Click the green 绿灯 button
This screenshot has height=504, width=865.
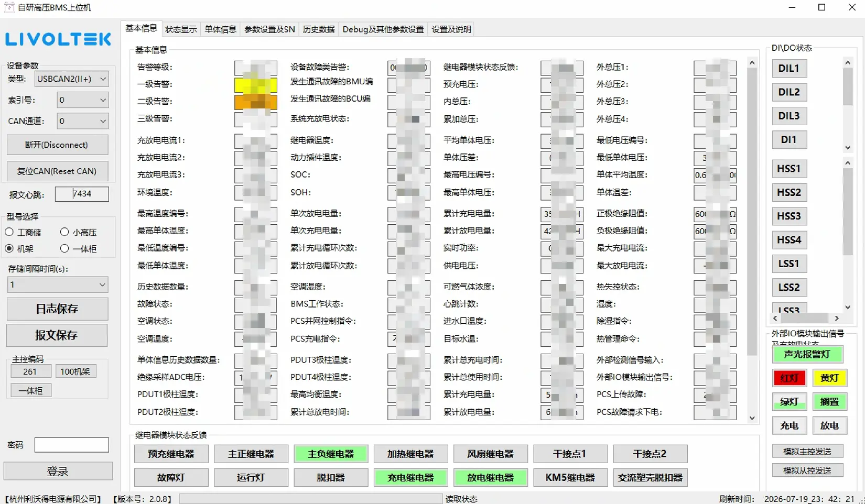coord(789,402)
